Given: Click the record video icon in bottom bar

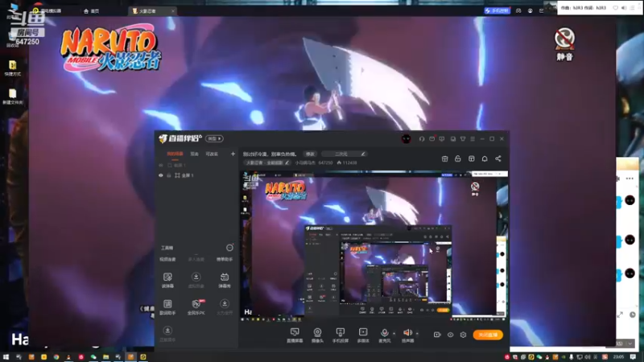Looking at the screenshot, I should coord(437,335).
